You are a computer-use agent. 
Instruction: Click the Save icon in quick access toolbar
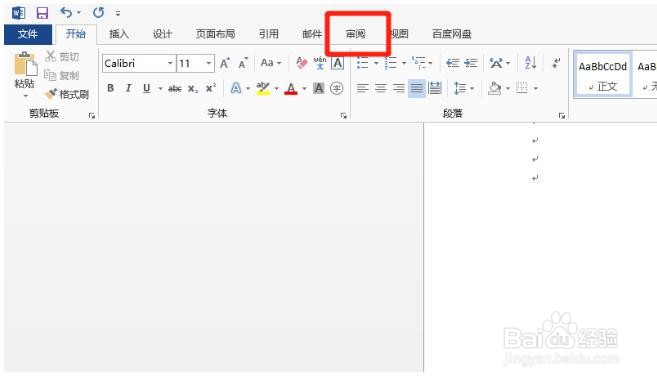pyautogui.click(x=42, y=13)
